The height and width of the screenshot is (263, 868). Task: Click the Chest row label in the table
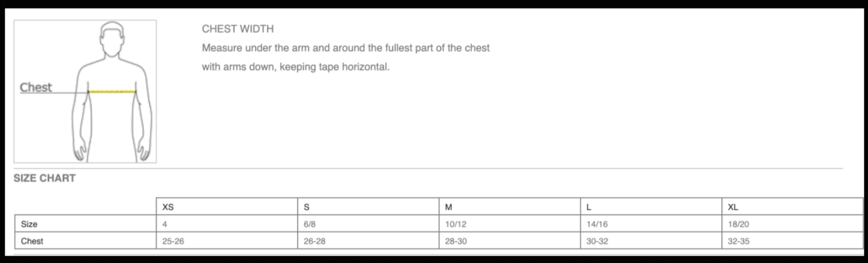click(32, 241)
